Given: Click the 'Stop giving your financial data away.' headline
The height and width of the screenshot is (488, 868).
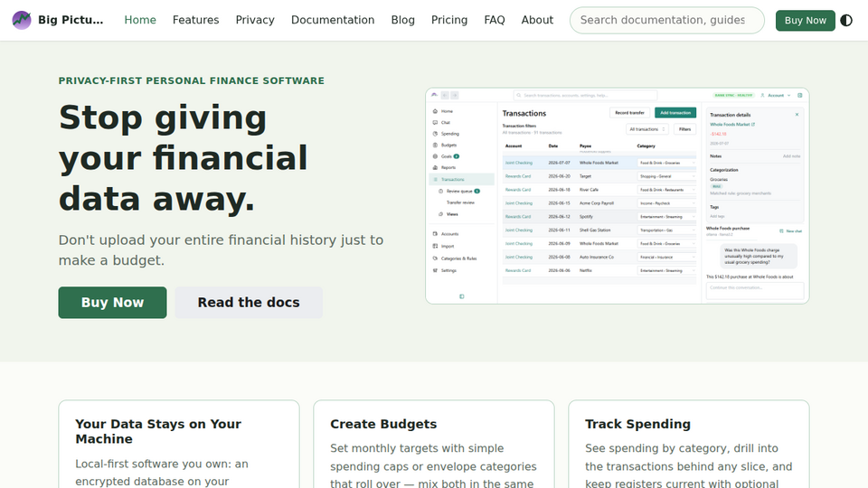Looking at the screenshot, I should pos(184,158).
